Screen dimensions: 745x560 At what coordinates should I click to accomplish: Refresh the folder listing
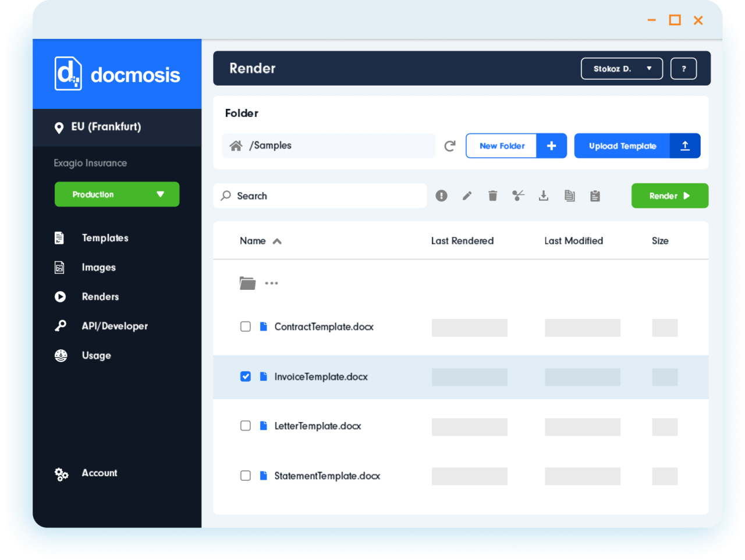coord(449,146)
